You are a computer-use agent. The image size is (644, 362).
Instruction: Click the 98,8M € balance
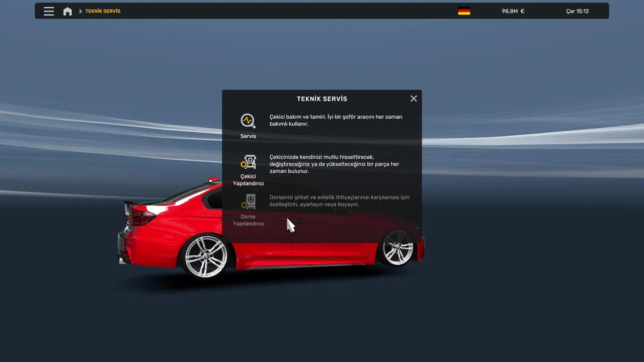(513, 11)
